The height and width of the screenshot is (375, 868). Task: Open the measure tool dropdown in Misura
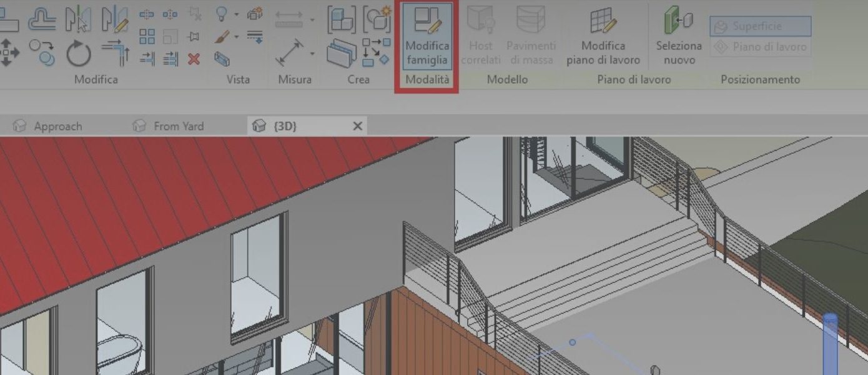click(312, 54)
